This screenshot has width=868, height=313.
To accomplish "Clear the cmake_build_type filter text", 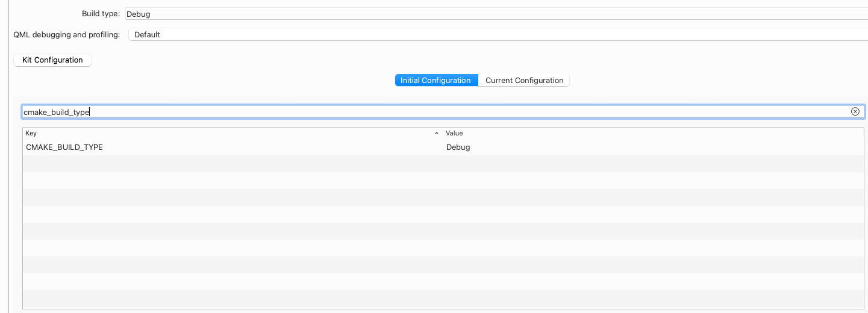I will coord(855,111).
